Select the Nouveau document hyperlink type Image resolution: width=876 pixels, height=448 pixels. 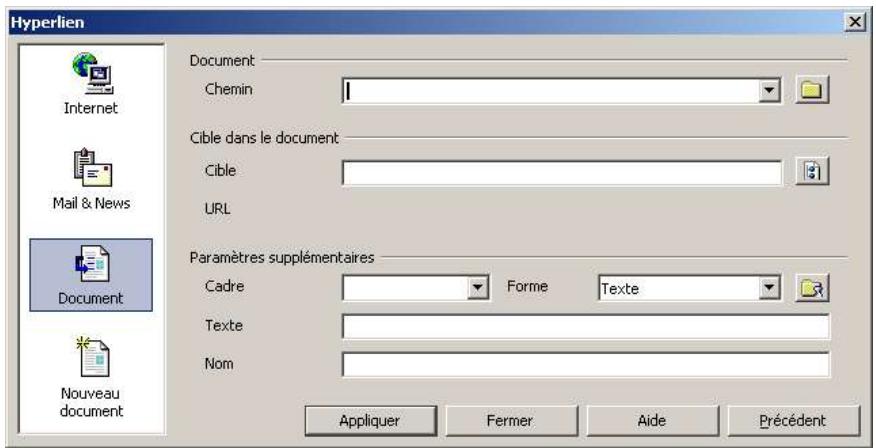click(x=91, y=377)
